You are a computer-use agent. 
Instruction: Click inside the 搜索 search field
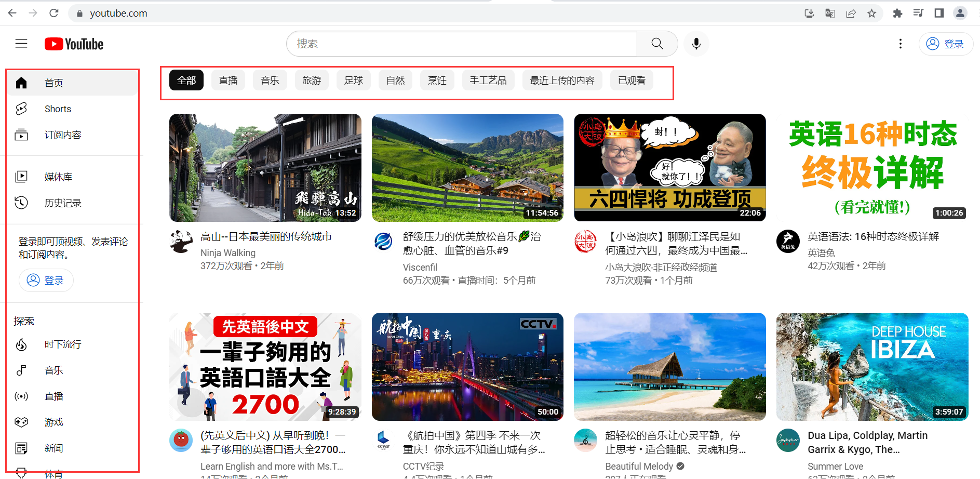[x=461, y=44]
